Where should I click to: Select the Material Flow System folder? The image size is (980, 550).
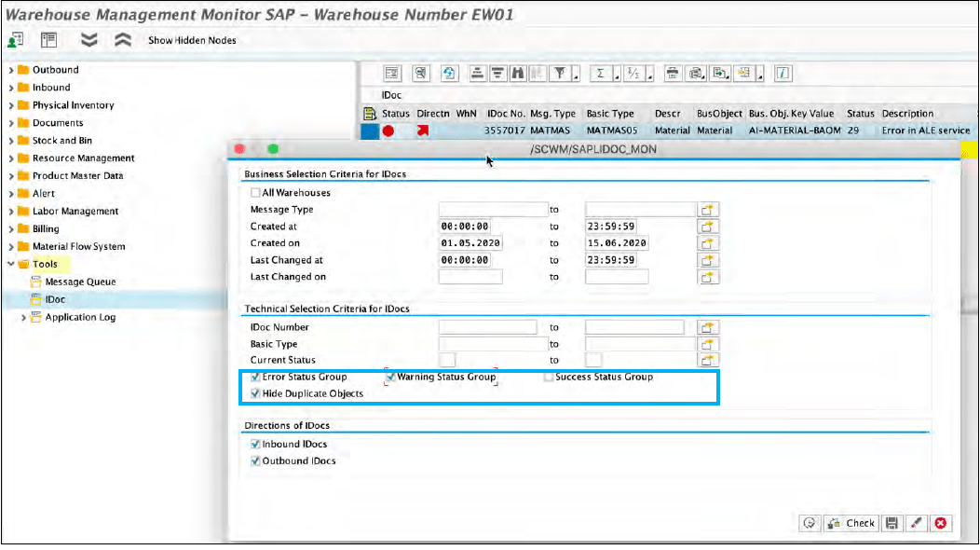79,246
